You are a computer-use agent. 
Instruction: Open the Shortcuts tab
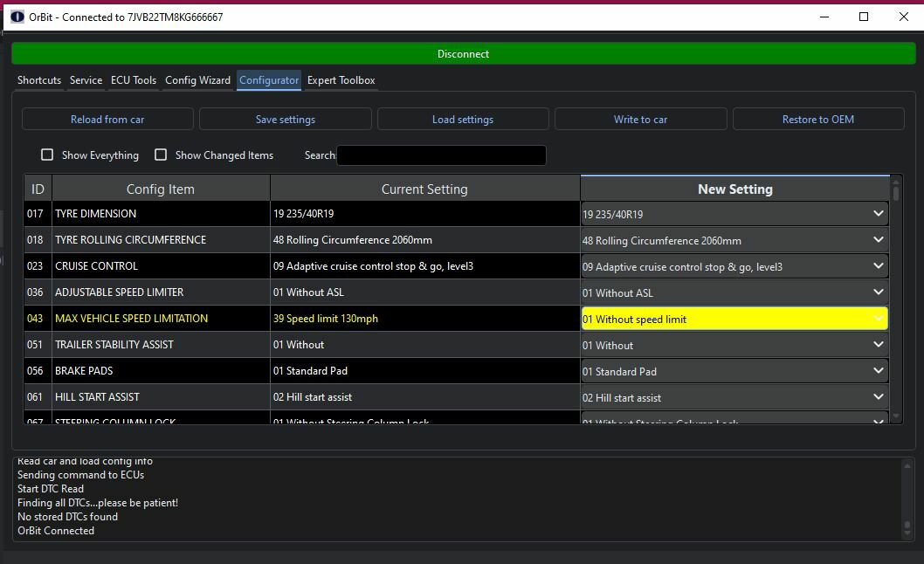click(x=39, y=80)
